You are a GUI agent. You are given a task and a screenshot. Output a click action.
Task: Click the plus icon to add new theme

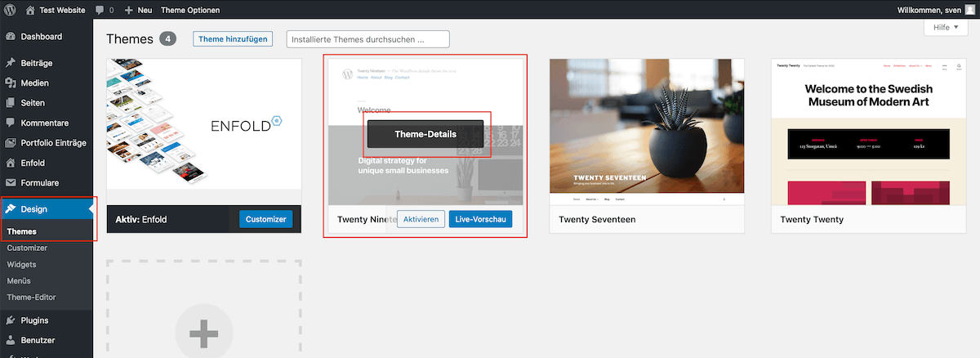[204, 333]
